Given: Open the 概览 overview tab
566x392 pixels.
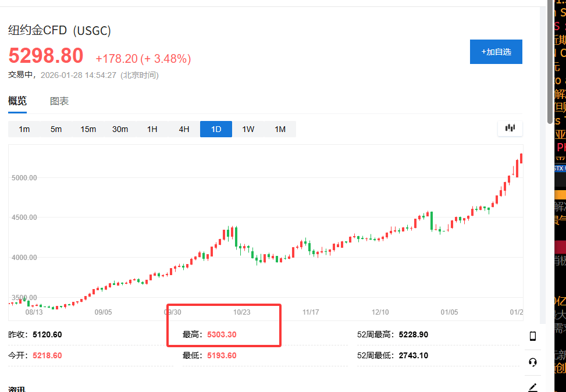Looking at the screenshot, I should click(x=17, y=101).
